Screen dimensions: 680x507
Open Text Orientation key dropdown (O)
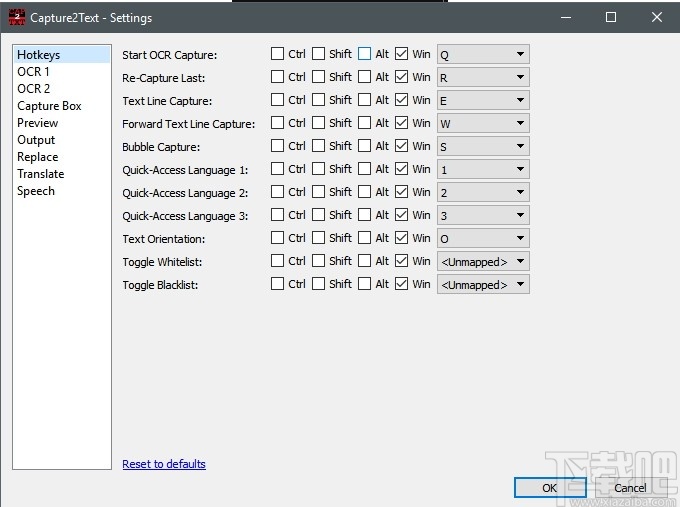(x=483, y=238)
